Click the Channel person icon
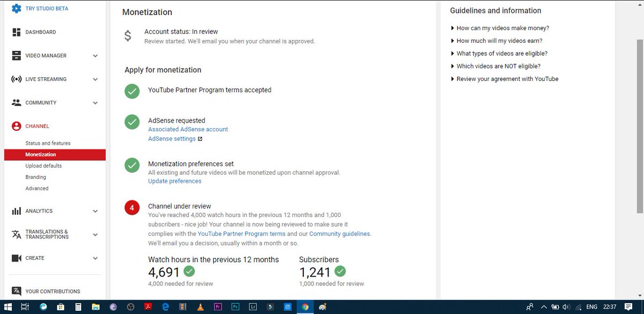 pos(16,126)
